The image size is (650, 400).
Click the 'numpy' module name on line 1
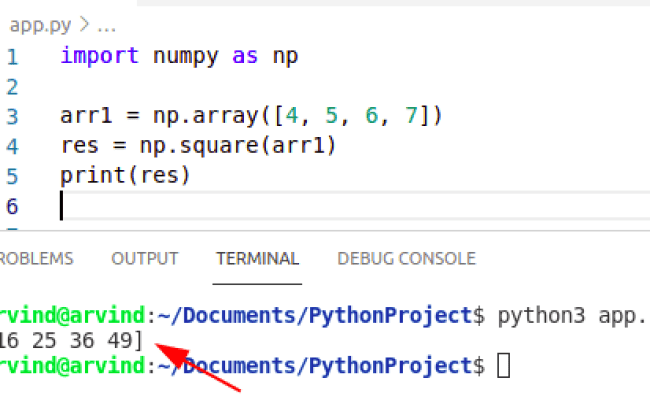(x=185, y=57)
